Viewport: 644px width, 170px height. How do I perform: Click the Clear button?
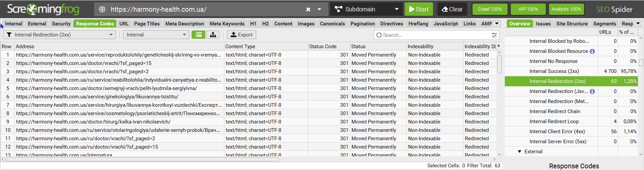coord(452,9)
